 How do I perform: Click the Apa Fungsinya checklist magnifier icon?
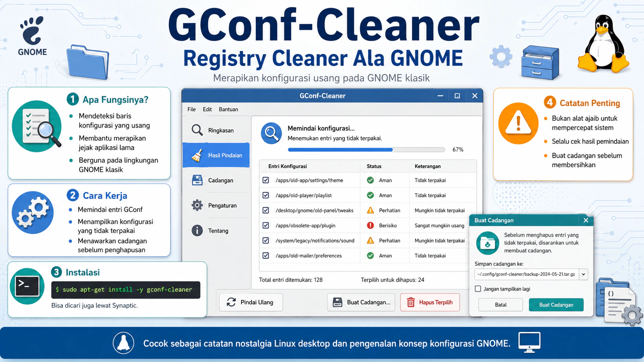[37, 126]
